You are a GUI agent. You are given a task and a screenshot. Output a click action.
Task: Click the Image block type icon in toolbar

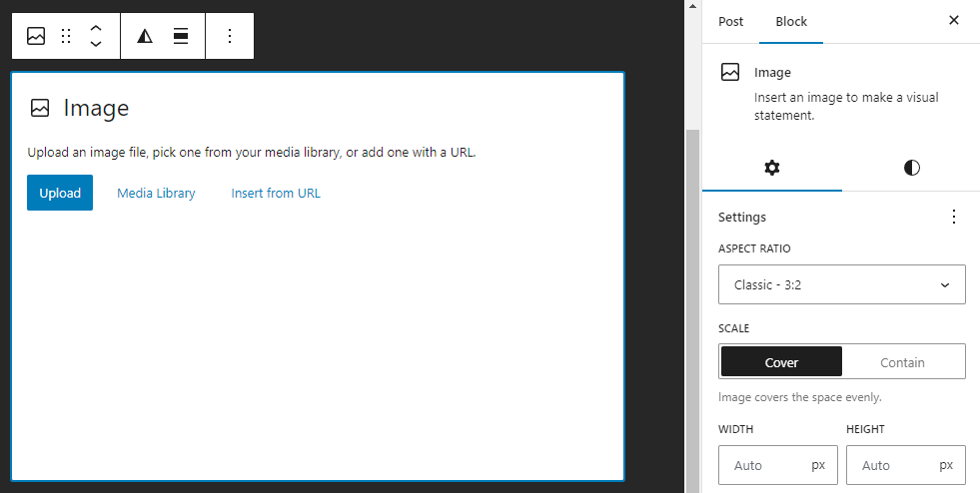[x=36, y=36]
